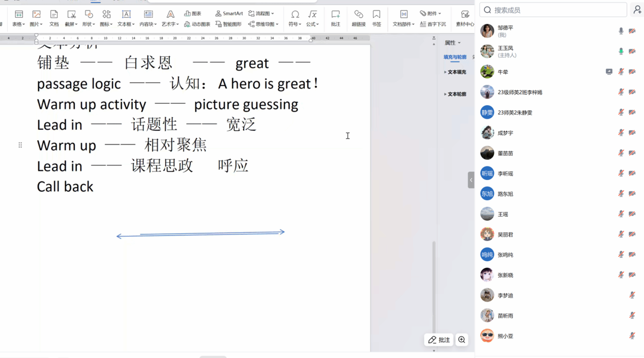
Task: Insert a 文档 document object
Action: tap(54, 18)
